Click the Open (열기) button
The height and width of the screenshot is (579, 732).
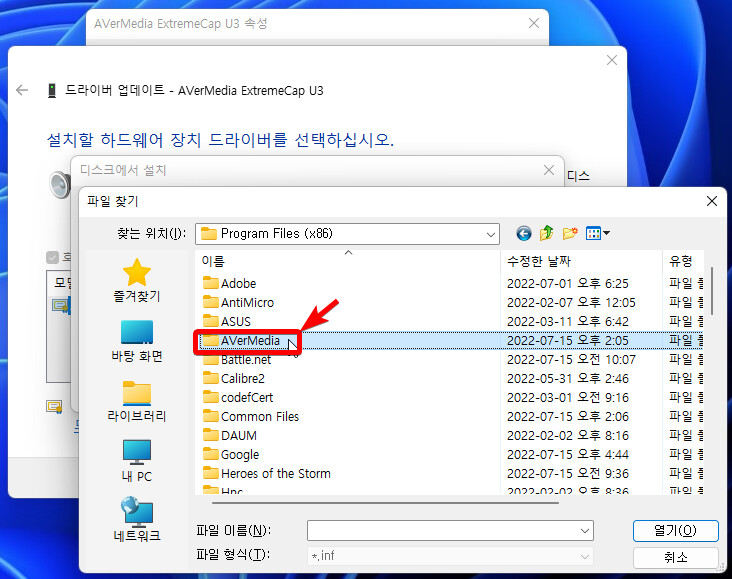tap(675, 531)
